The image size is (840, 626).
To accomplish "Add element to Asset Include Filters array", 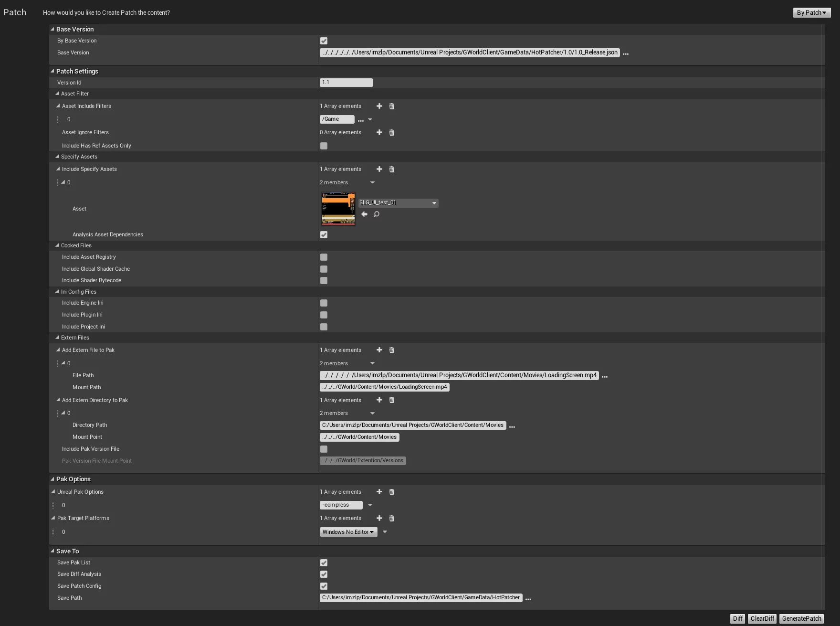I will point(379,106).
